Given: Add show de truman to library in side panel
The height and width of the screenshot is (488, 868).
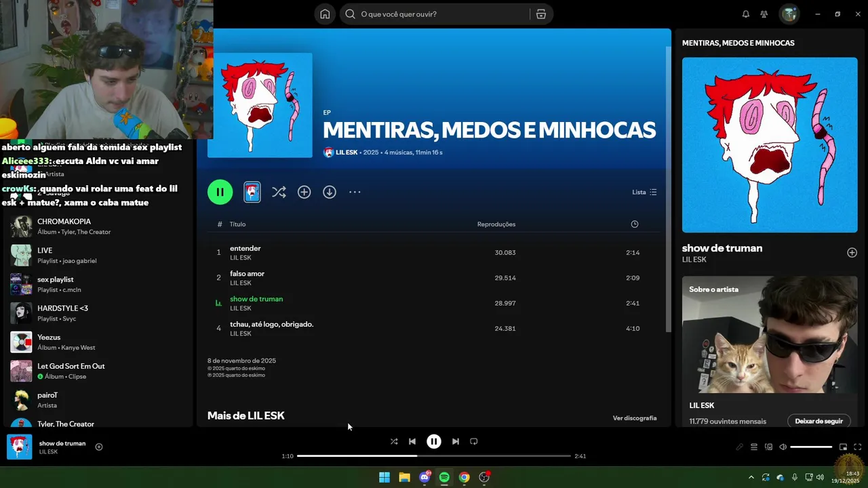Looking at the screenshot, I should click(x=852, y=253).
